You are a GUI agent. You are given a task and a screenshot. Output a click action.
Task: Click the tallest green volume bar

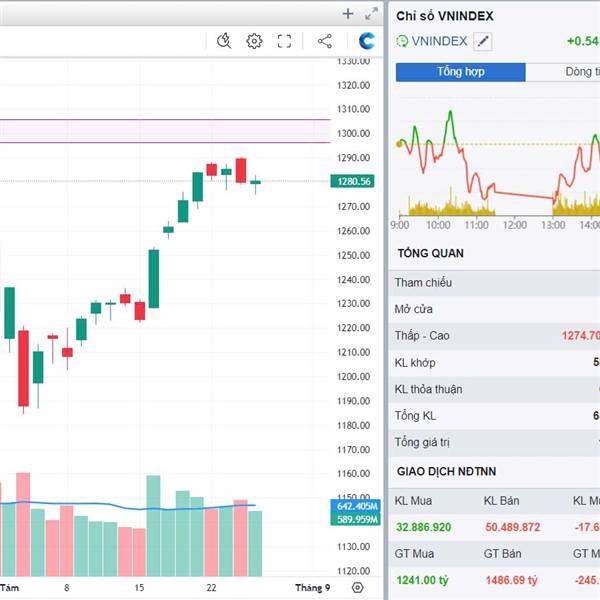[153, 526]
